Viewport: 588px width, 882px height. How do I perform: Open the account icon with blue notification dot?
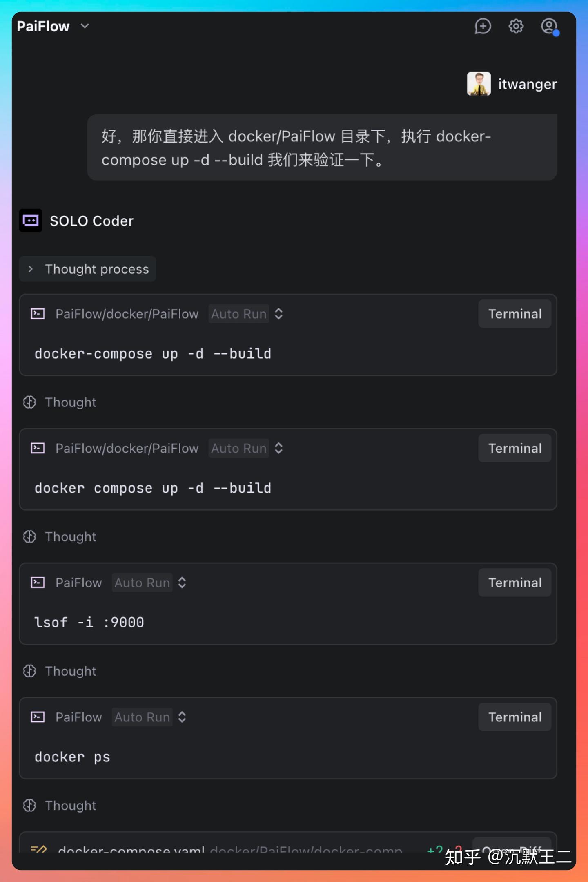[x=548, y=26]
